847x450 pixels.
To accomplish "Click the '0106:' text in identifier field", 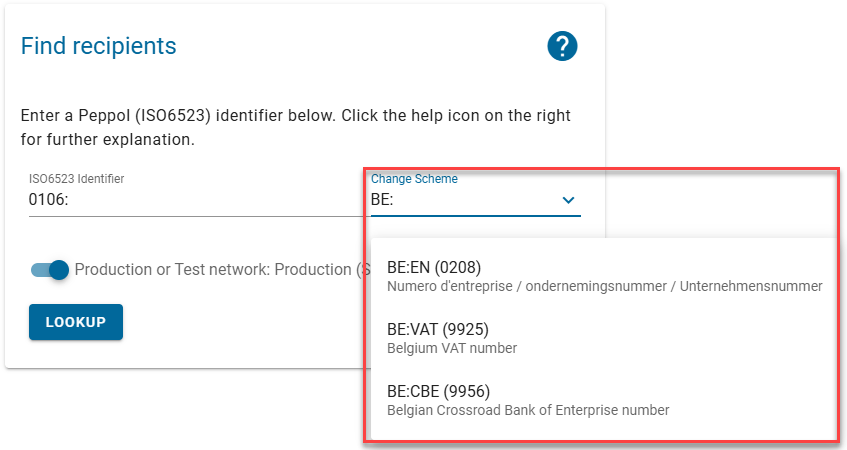I will pos(49,200).
